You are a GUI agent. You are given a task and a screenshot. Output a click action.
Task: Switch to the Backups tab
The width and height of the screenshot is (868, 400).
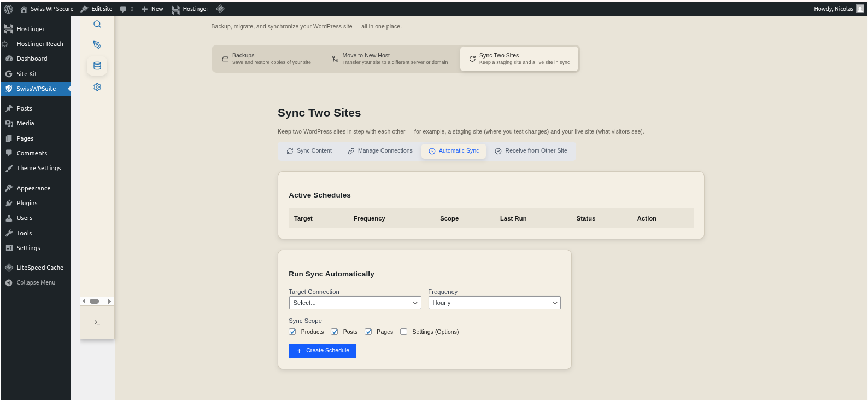266,59
